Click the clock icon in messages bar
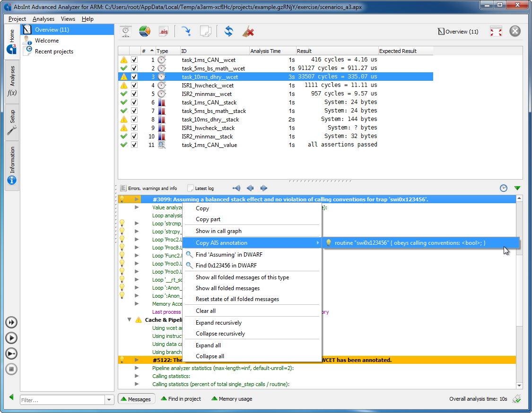532x413 pixels. point(504,188)
